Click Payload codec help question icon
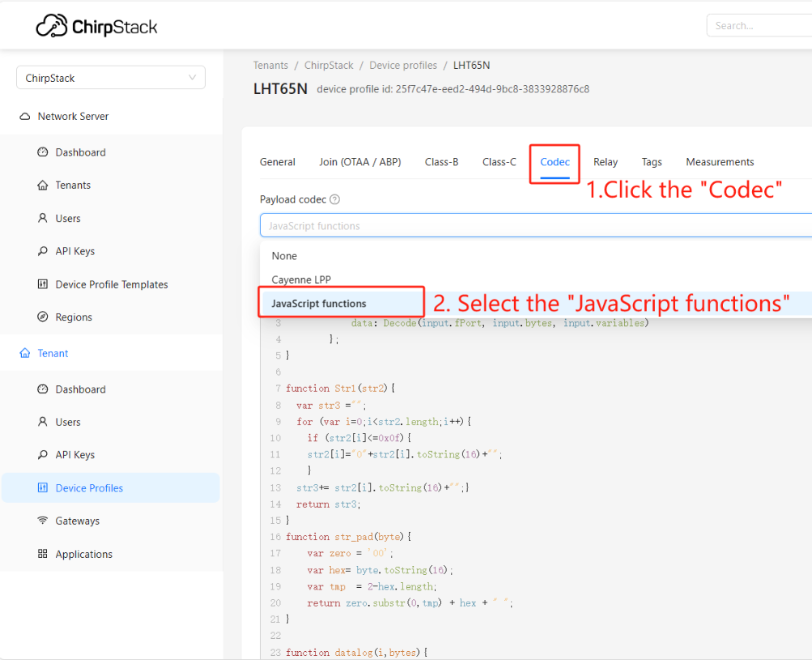The width and height of the screenshot is (812, 660). pos(335,199)
